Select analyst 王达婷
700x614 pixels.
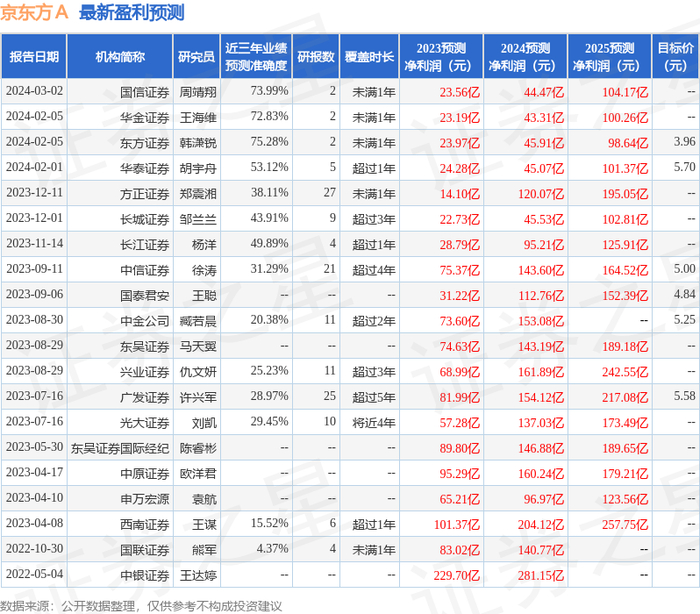click(x=198, y=576)
